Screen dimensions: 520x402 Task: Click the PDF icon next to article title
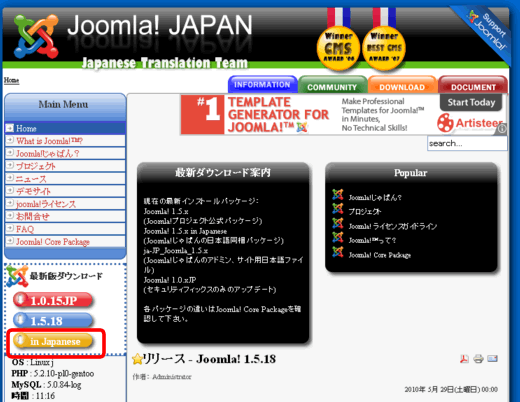pyautogui.click(x=464, y=359)
